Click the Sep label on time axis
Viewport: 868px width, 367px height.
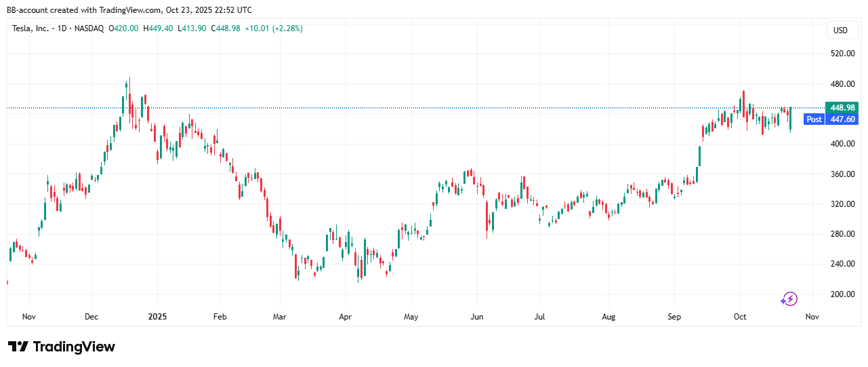click(x=674, y=317)
